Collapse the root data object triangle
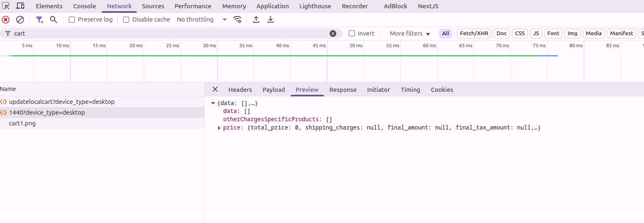Viewport: 644px width, 223px height. pyautogui.click(x=213, y=103)
